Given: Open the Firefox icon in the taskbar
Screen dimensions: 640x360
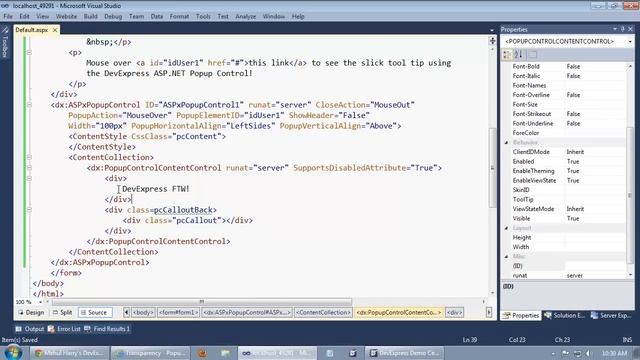Looking at the screenshot, I should tap(202, 353).
